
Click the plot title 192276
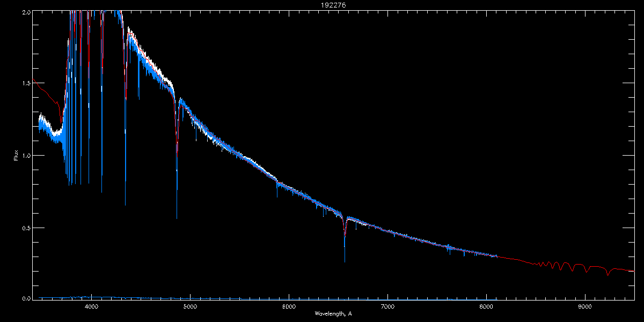[x=333, y=5]
